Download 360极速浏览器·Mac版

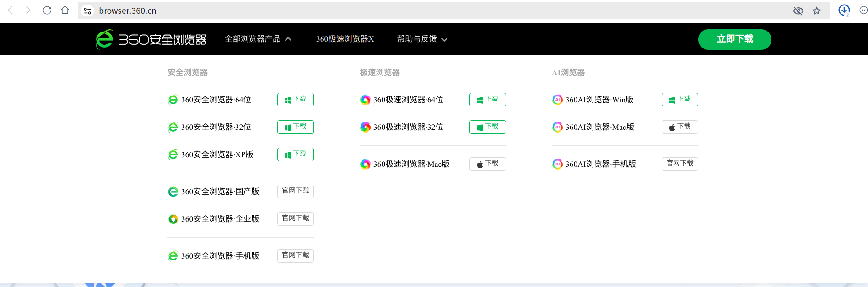[x=488, y=164]
